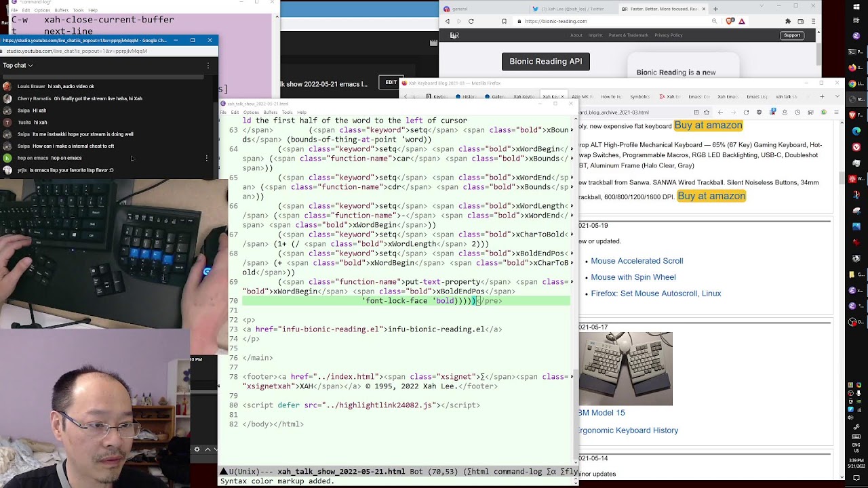Click second Buy at amazon button for Sanwa trackball

click(x=711, y=196)
